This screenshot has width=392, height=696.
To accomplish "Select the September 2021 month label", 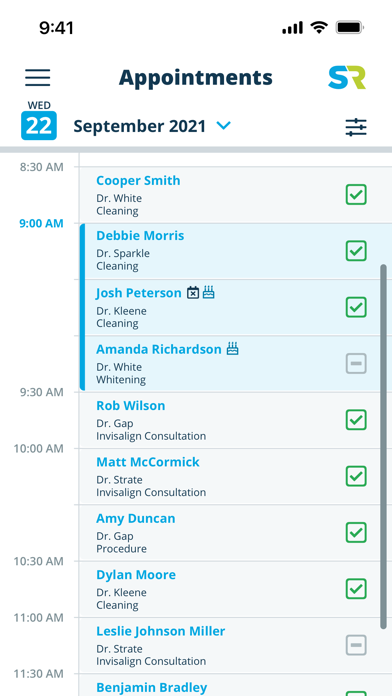I will tap(140, 127).
